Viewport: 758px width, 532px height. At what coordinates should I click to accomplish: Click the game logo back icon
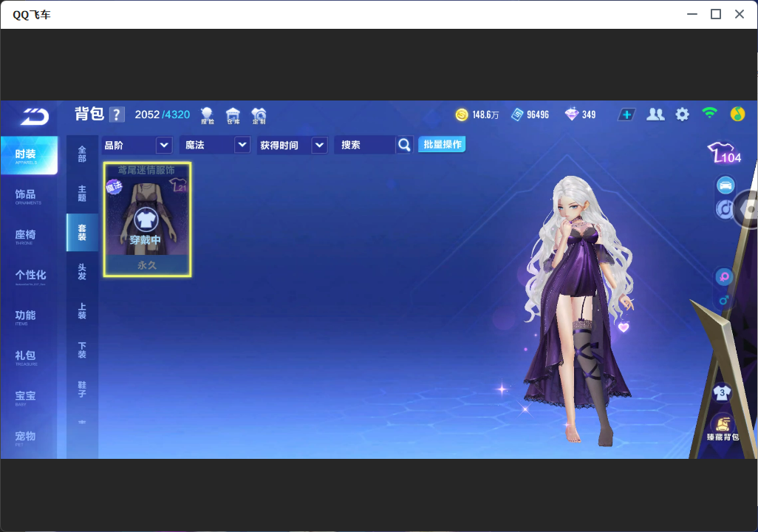(x=35, y=116)
